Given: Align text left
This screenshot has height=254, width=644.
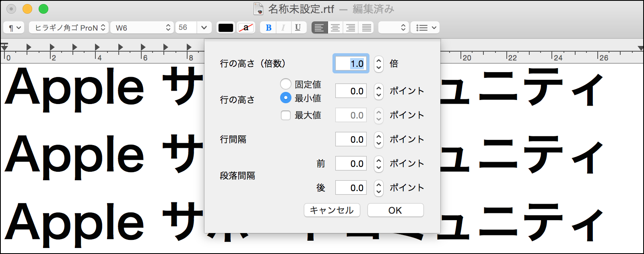Looking at the screenshot, I should (x=320, y=27).
